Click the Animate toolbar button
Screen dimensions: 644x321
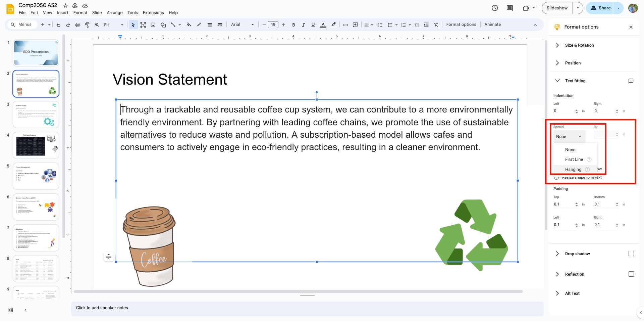492,25
